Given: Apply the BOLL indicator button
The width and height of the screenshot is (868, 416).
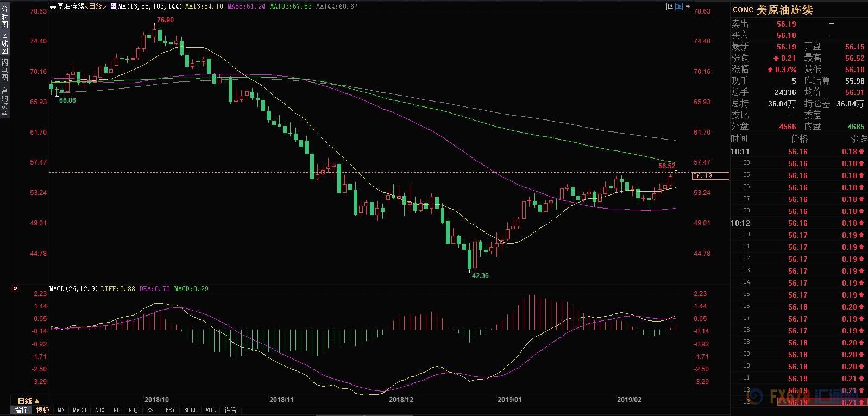Looking at the screenshot, I should tap(190, 410).
